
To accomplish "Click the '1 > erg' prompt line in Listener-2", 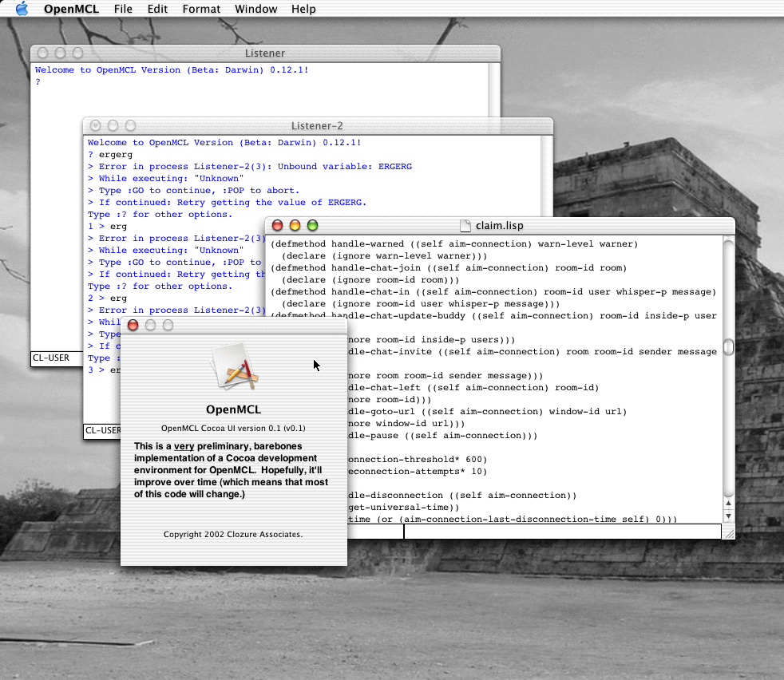I will click(108, 227).
